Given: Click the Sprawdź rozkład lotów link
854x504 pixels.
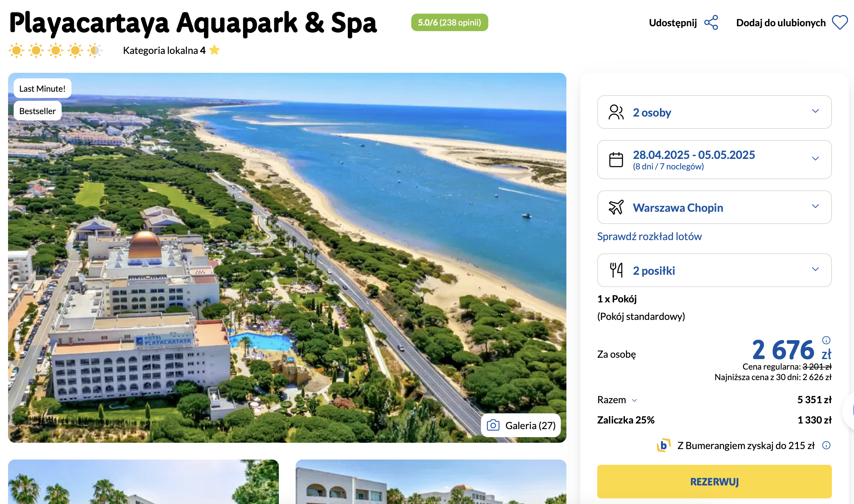Looking at the screenshot, I should click(649, 236).
